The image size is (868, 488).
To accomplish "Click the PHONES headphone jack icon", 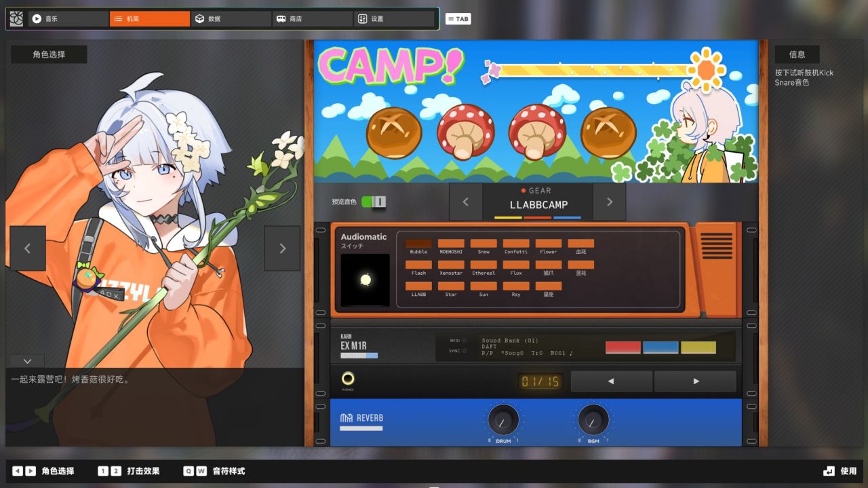I will 348,379.
